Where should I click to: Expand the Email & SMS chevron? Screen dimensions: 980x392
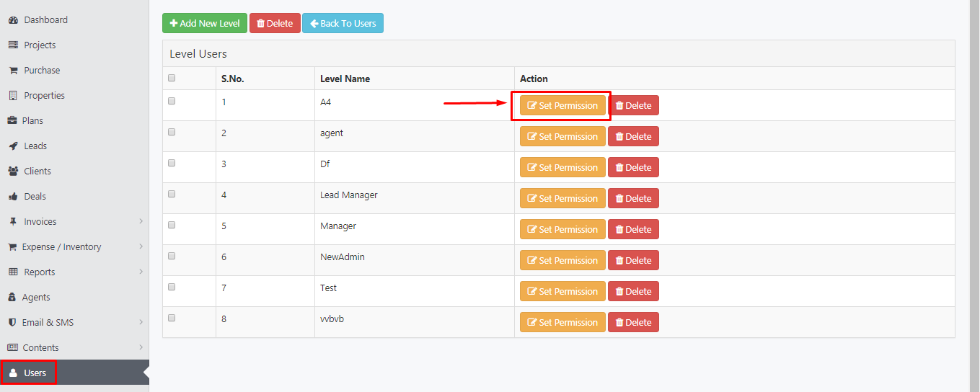[x=141, y=322]
